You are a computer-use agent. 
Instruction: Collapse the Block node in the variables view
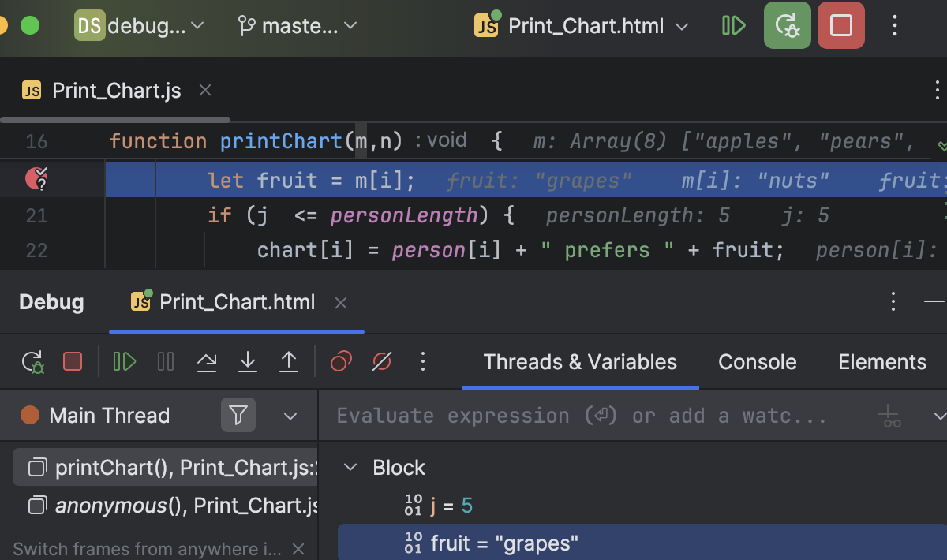point(350,467)
